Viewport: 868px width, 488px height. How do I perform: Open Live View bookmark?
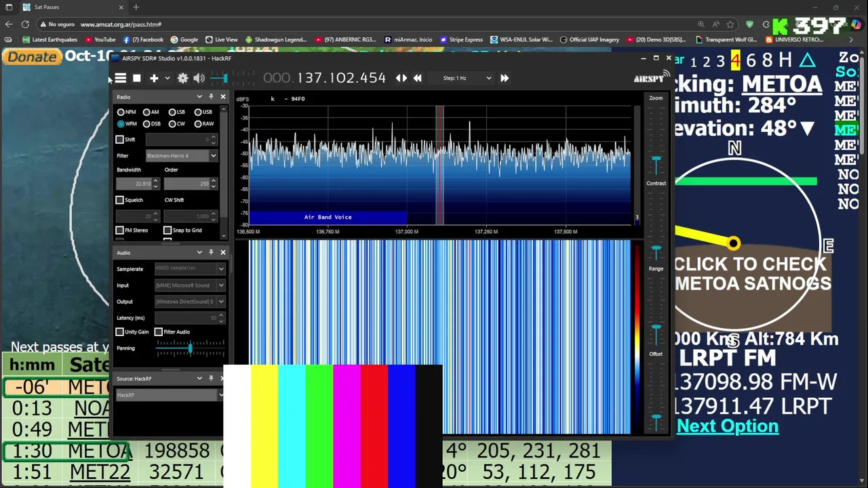(221, 39)
